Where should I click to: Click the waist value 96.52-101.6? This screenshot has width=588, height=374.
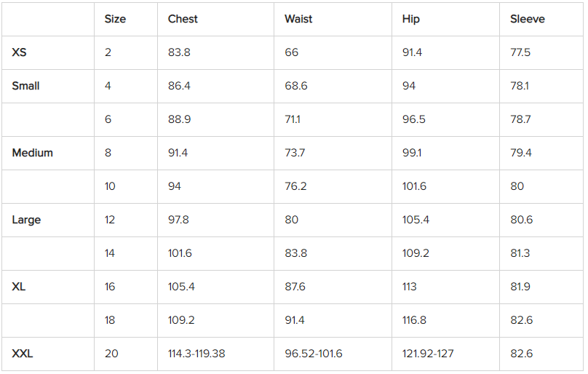(313, 354)
